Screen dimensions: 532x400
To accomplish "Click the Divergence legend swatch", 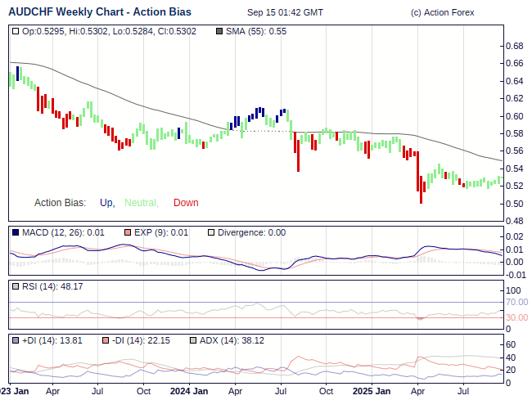I will tap(210, 233).
